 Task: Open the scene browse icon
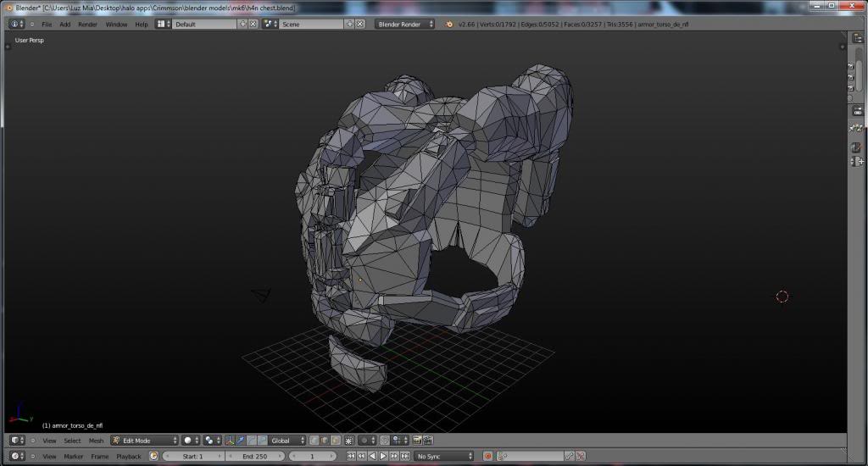pos(270,25)
